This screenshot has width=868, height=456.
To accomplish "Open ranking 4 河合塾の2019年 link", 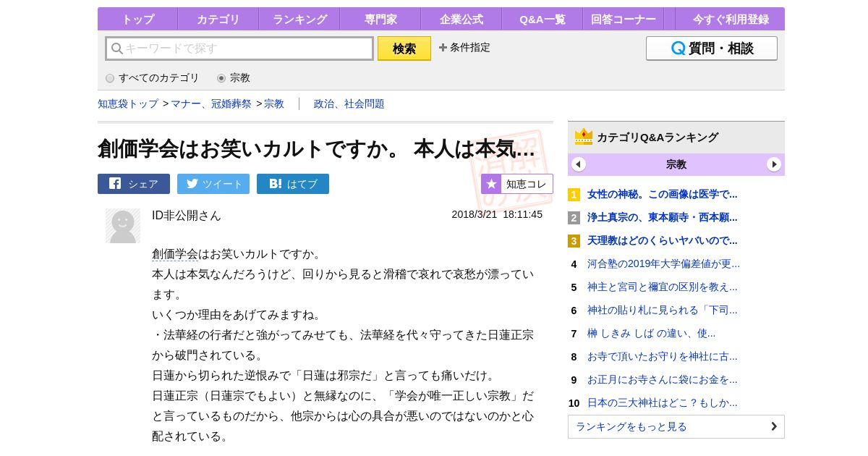I will point(663,263).
